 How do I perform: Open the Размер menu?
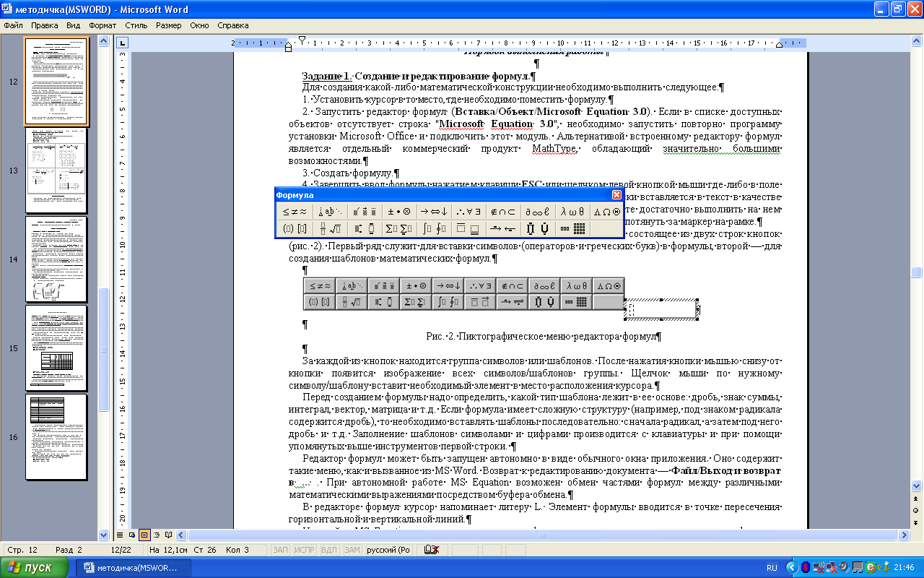pos(169,25)
